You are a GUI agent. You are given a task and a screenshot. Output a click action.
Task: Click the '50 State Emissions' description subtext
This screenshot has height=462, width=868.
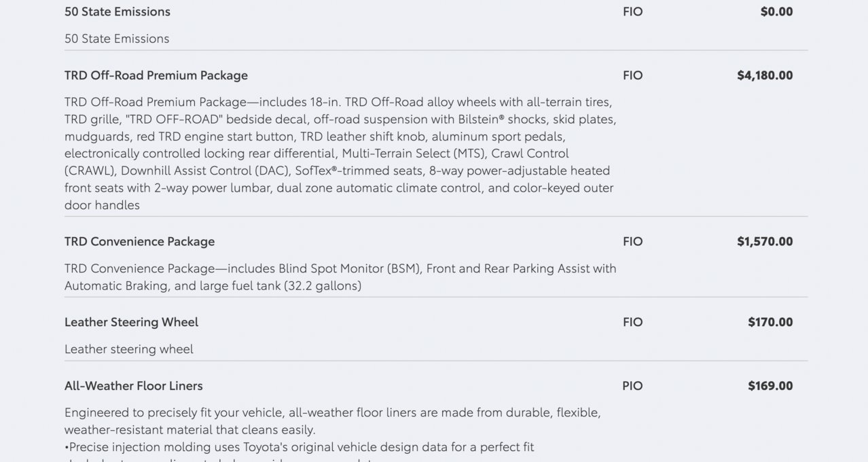(117, 39)
